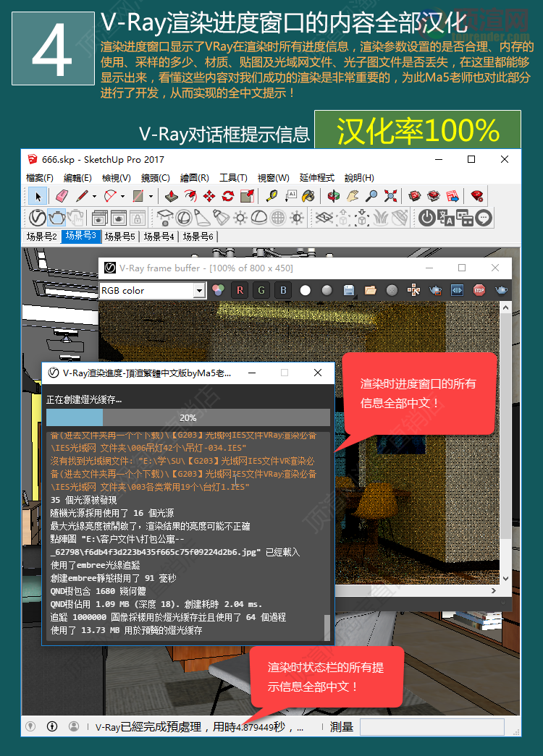Toggle the green channel G button
543x756 pixels.
[x=261, y=290]
